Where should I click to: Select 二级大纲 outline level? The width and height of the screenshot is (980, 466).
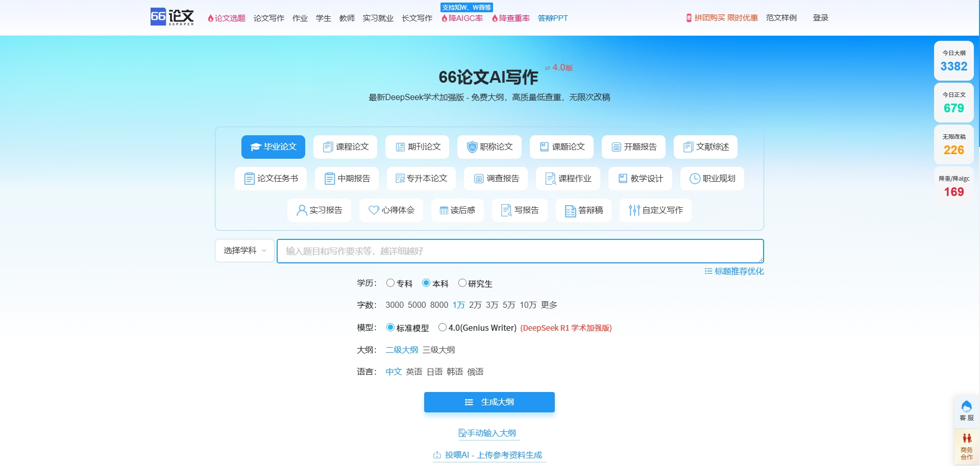pos(402,350)
